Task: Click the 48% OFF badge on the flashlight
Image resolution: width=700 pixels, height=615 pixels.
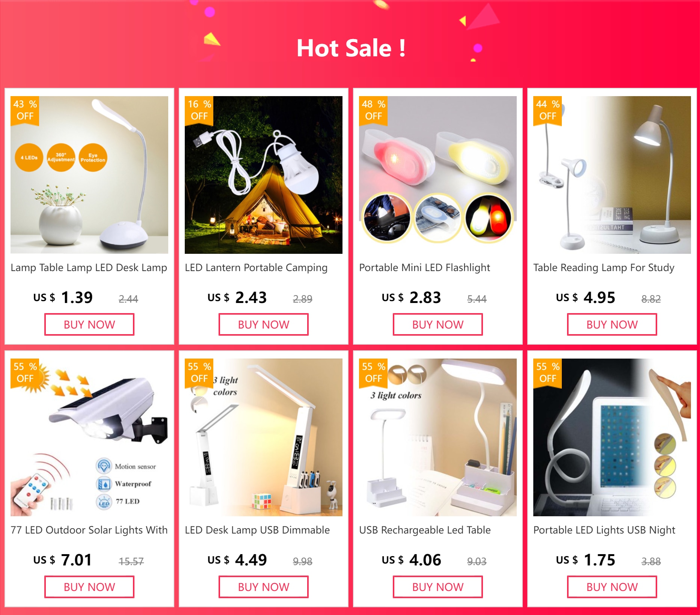Action: pos(373,110)
